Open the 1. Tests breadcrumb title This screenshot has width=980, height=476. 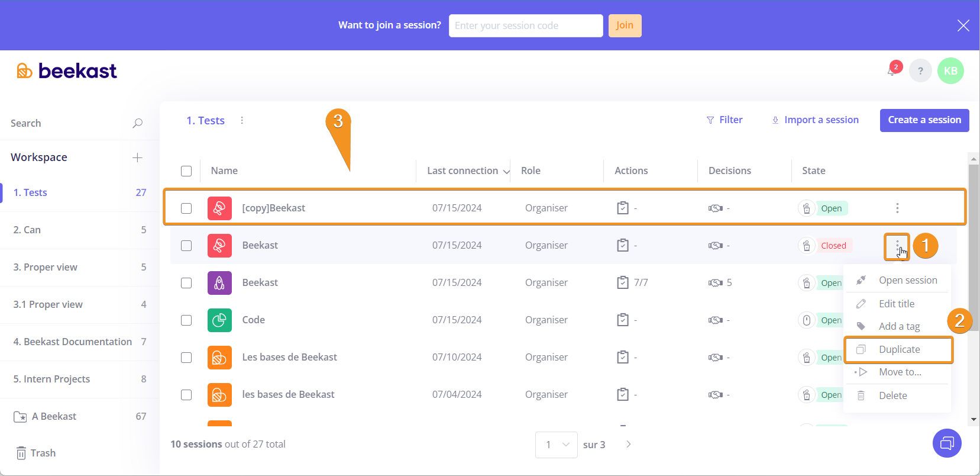click(205, 120)
